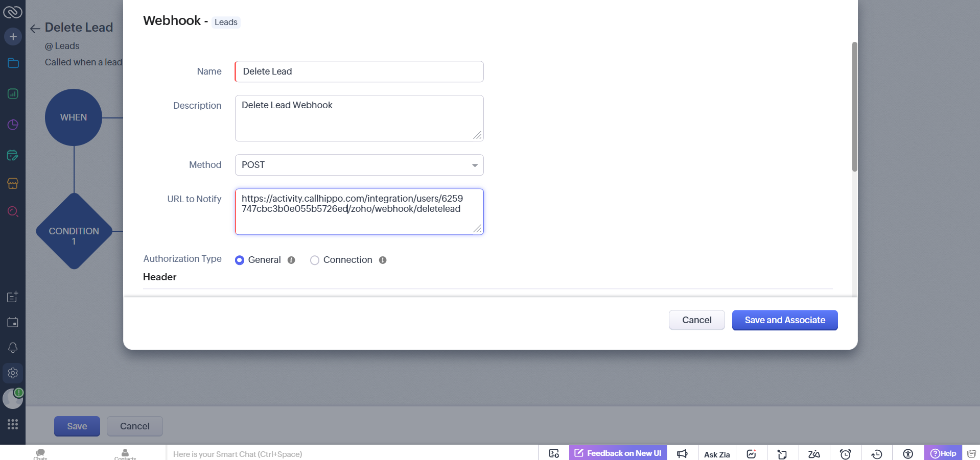Open the notifications bell icon
Viewport: 980px width, 460px height.
tap(13, 348)
